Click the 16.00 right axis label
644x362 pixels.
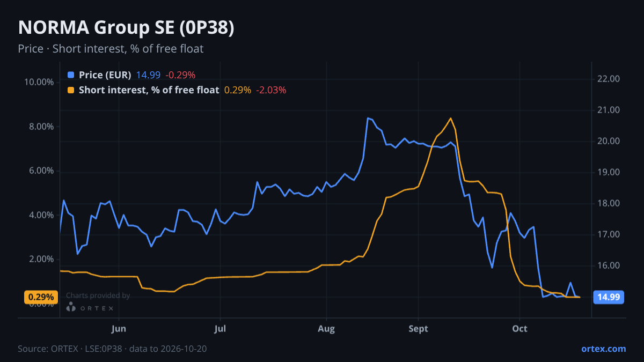609,265
